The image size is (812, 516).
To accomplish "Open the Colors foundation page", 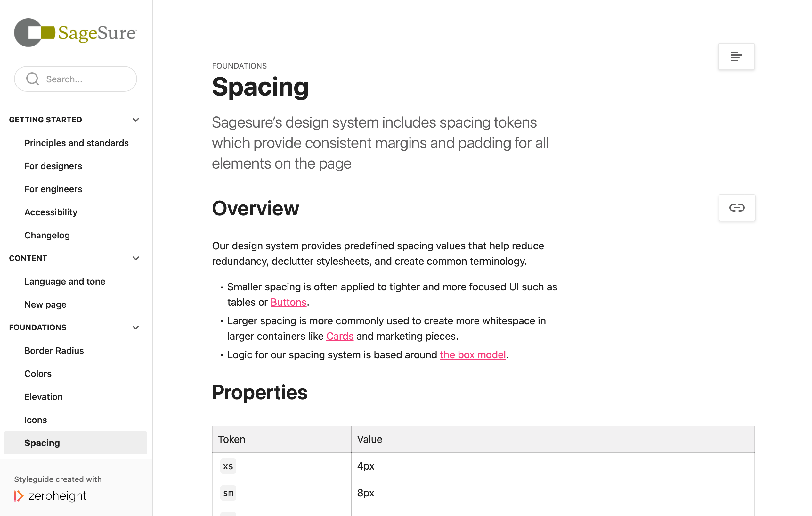I will (x=37, y=373).
